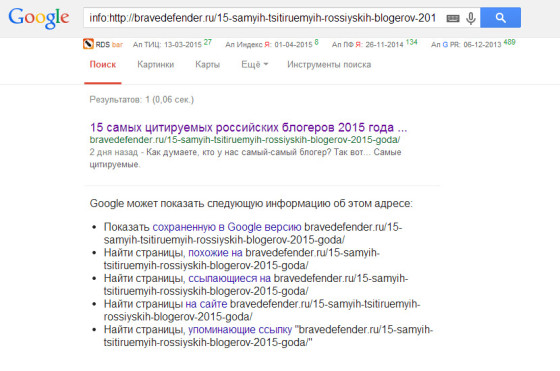560x371 pixels.
Task: Click the Yandex index Я indicator
Action: pos(267,45)
